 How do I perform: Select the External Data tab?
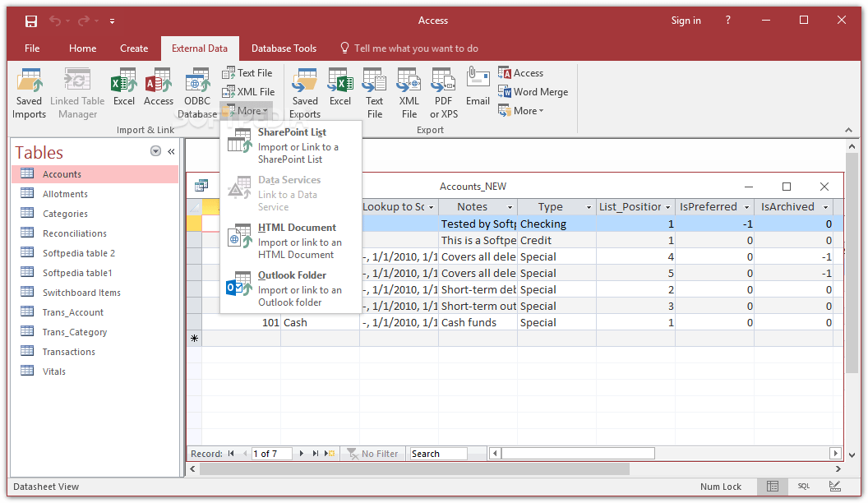point(199,48)
